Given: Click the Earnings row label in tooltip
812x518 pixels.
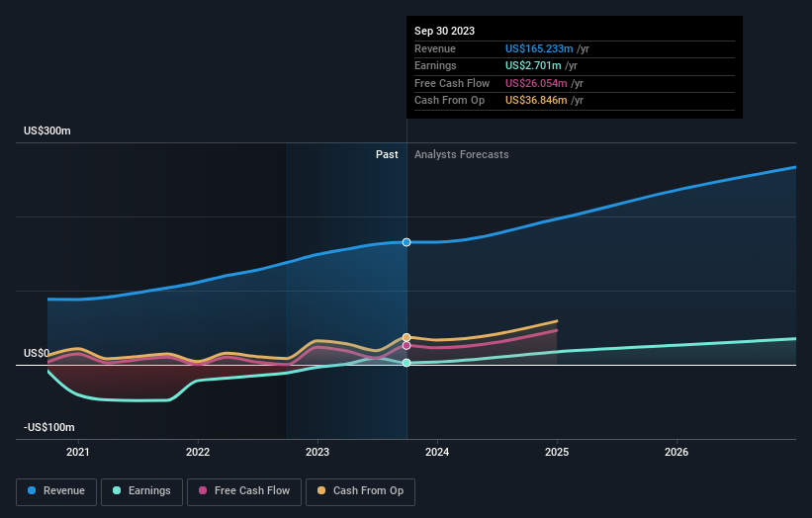Looking at the screenshot, I should [435, 65].
